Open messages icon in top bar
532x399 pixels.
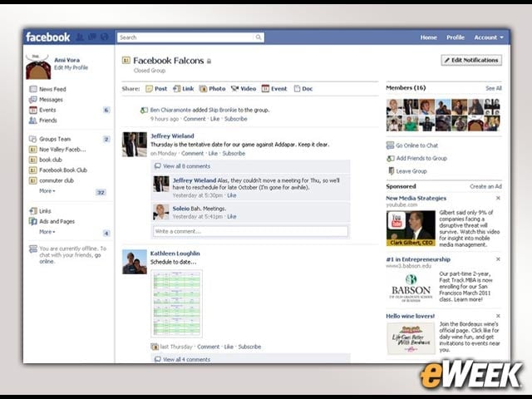tap(92, 37)
